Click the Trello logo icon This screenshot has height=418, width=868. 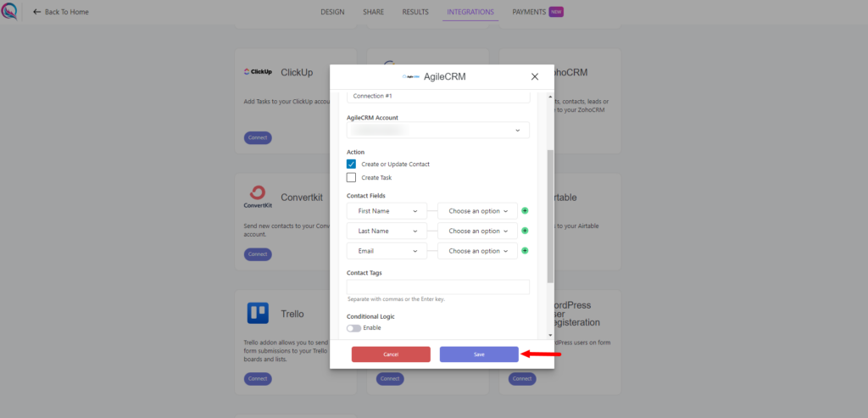[258, 314]
